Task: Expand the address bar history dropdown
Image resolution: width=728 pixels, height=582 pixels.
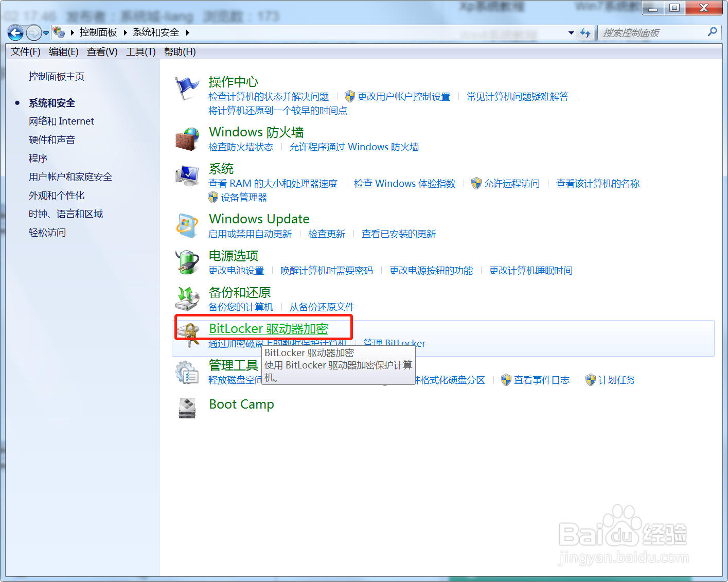Action: coord(571,32)
